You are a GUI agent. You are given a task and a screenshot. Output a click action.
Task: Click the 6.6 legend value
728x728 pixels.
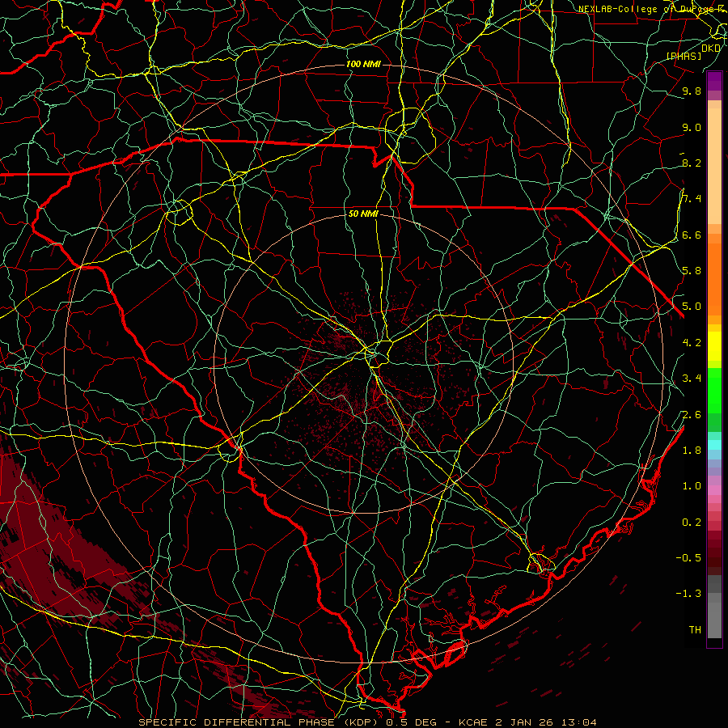(692, 235)
